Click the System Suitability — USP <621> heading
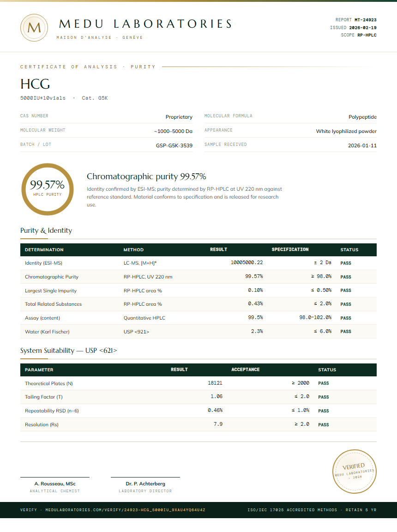397x532 pixels. point(68,351)
